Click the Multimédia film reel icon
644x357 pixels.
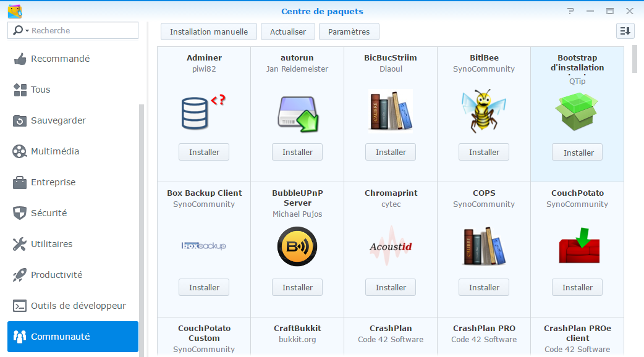tap(20, 151)
